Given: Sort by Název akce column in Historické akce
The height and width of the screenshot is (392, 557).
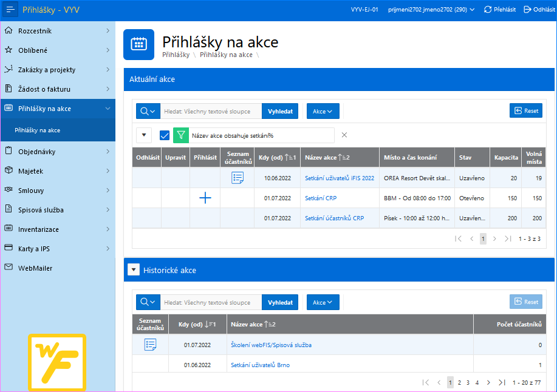Looking at the screenshot, I should (253, 324).
